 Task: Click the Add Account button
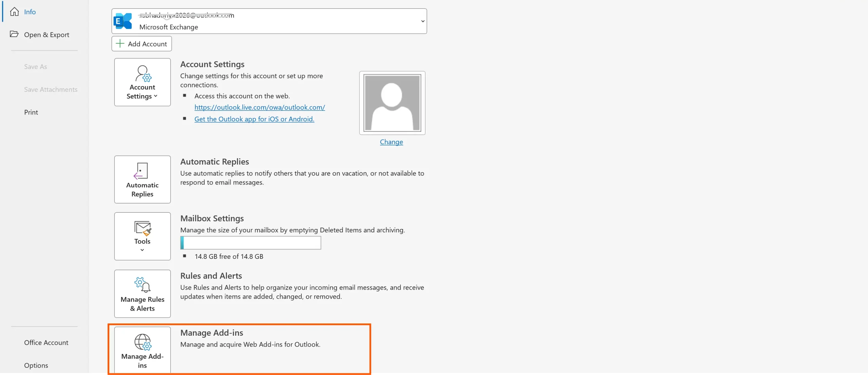click(x=142, y=44)
